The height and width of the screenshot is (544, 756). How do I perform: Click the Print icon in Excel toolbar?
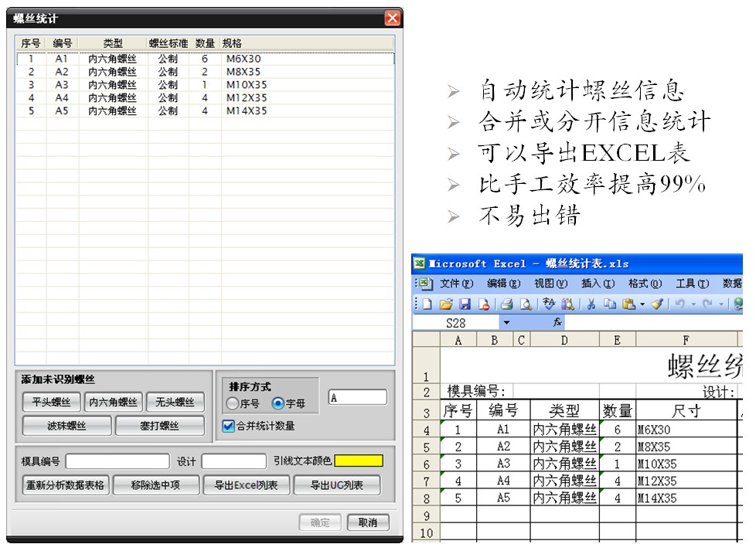506,304
